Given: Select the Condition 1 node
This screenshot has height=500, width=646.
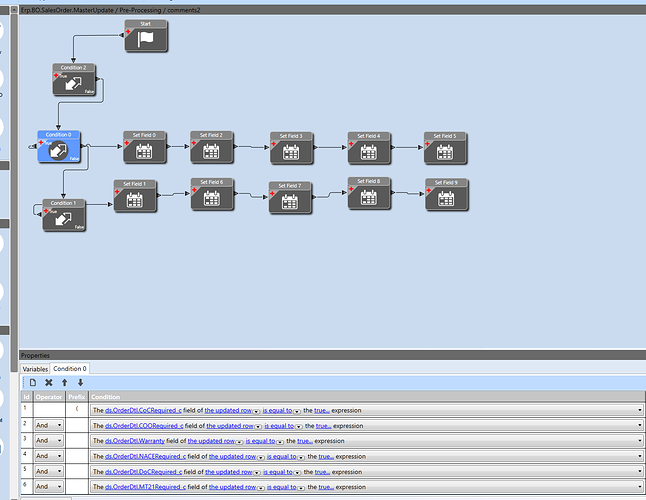Looking at the screenshot, I should click(64, 215).
